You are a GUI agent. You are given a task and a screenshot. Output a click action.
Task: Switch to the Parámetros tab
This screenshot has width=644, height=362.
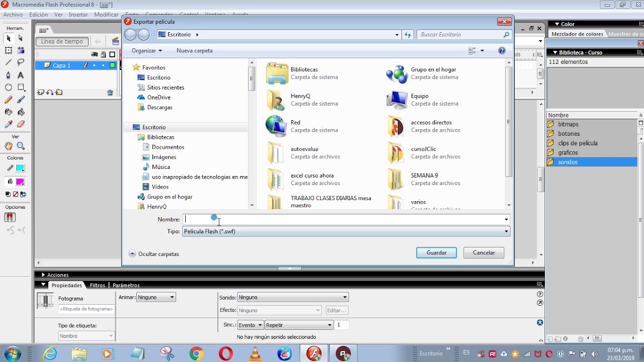(x=126, y=285)
